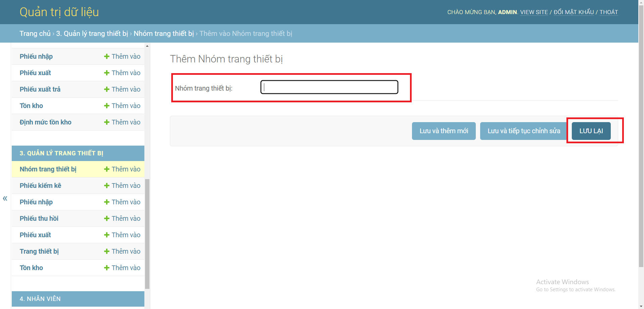This screenshot has height=309, width=644.
Task: Open VIEW SITE link in the header
Action: (x=534, y=12)
